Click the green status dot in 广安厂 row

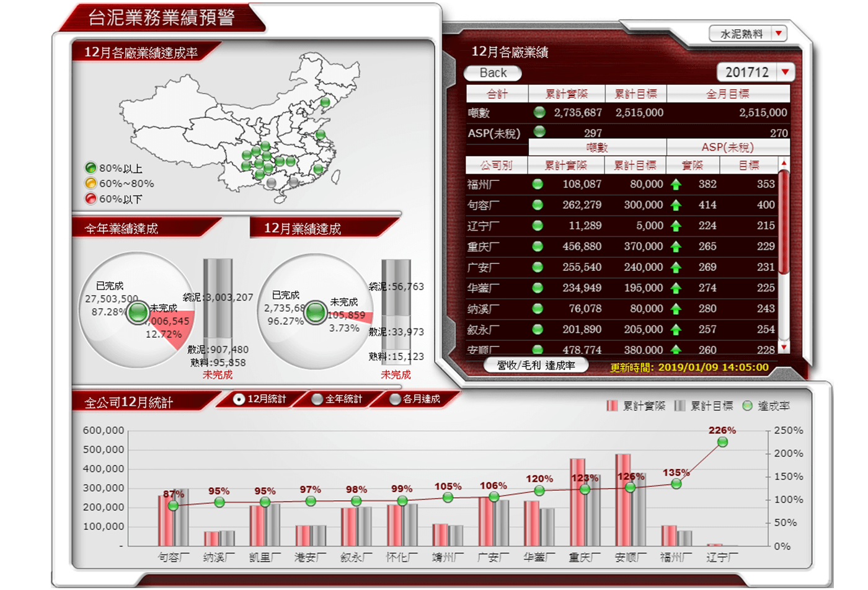[538, 267]
